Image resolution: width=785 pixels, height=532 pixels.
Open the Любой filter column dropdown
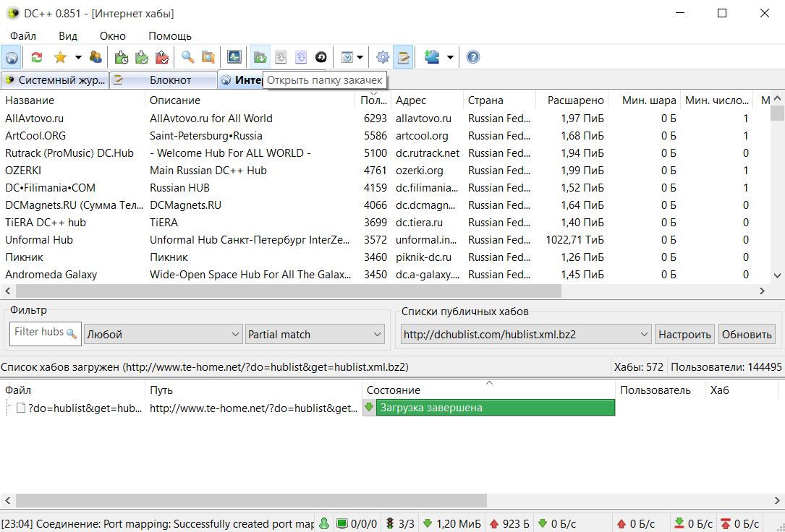point(164,334)
